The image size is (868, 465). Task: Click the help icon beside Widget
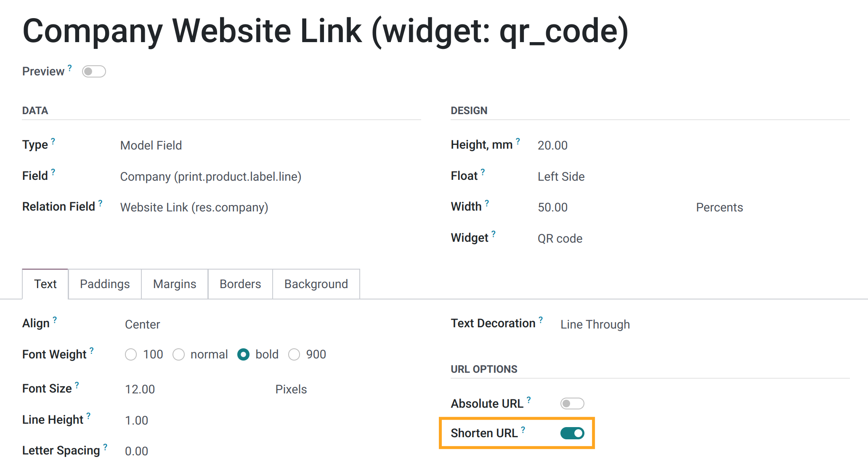pyautogui.click(x=494, y=233)
